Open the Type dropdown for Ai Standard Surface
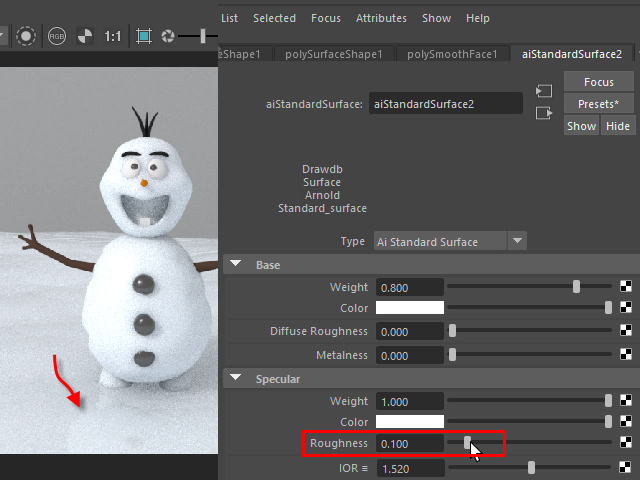Screen dimensions: 640x480 [x=517, y=241]
